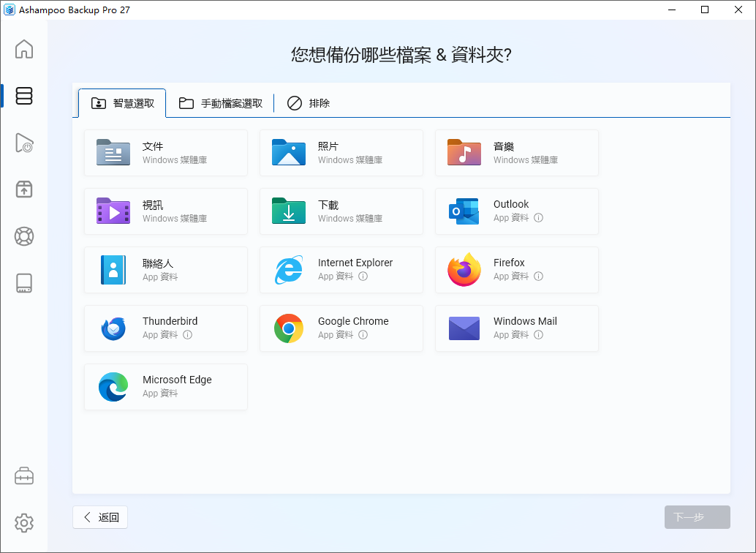756x553 pixels.
Task: Go back with the 返回 button
Action: [100, 517]
